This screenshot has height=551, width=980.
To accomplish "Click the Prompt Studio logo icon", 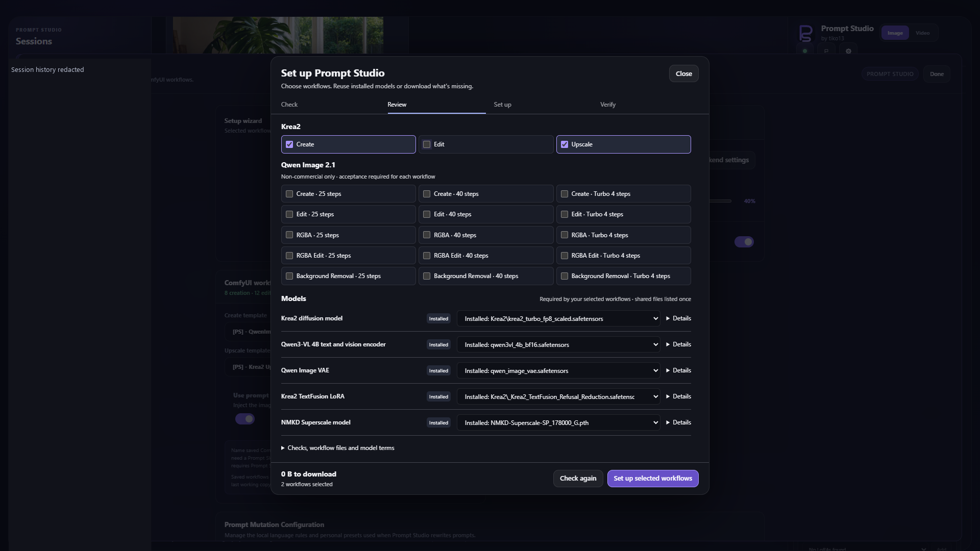I will tap(805, 33).
